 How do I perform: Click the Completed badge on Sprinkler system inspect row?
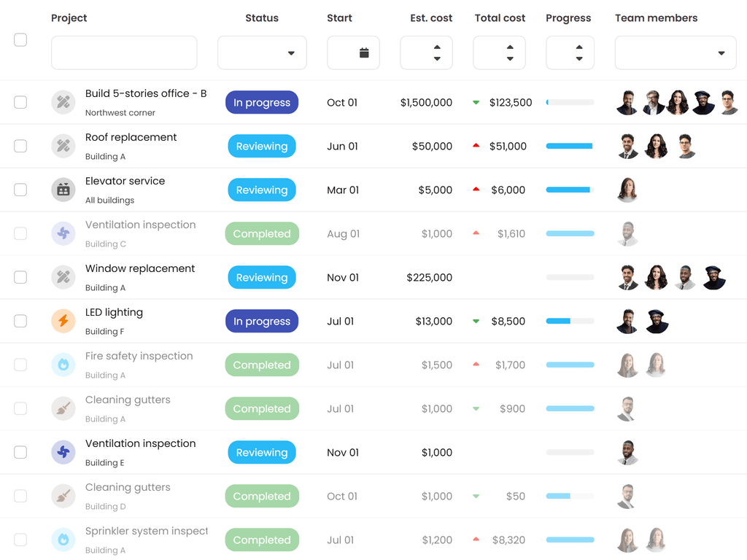tap(262, 540)
